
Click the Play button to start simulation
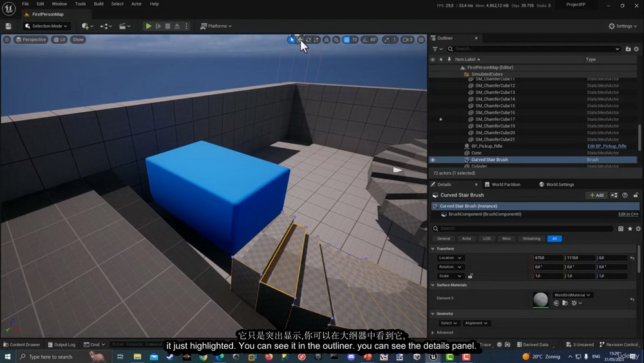point(148,26)
